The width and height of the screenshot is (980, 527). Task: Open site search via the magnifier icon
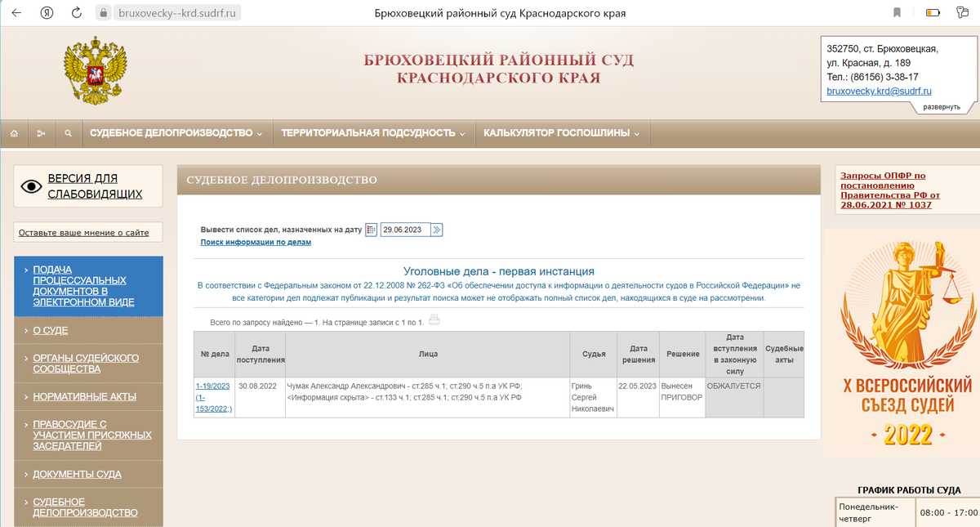point(68,132)
